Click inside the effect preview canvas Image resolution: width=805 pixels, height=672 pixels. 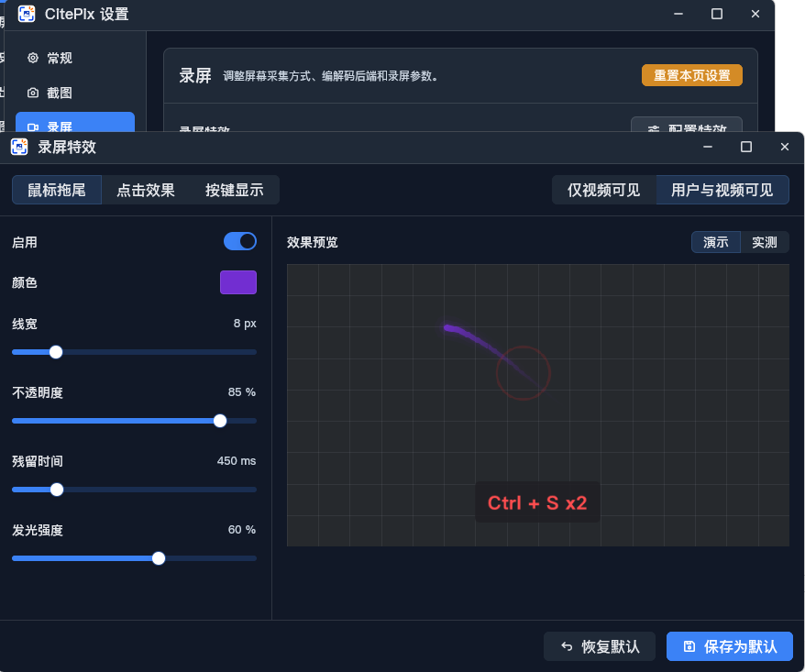538,405
